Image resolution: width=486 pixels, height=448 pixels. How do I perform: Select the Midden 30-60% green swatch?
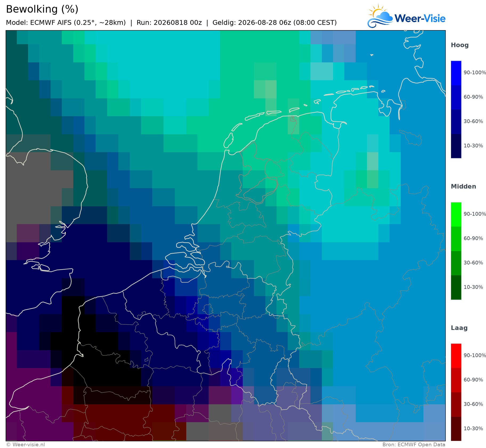click(456, 263)
